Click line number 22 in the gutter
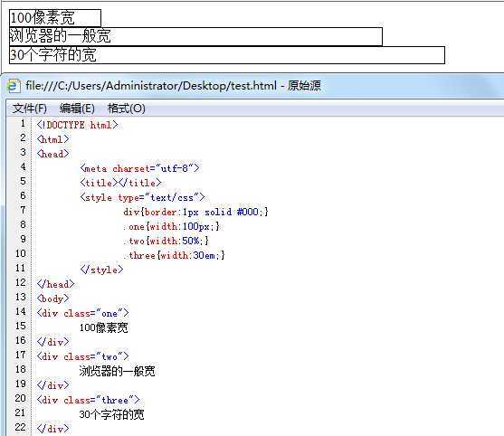Viewport: 504px width, 436px height. click(20, 427)
